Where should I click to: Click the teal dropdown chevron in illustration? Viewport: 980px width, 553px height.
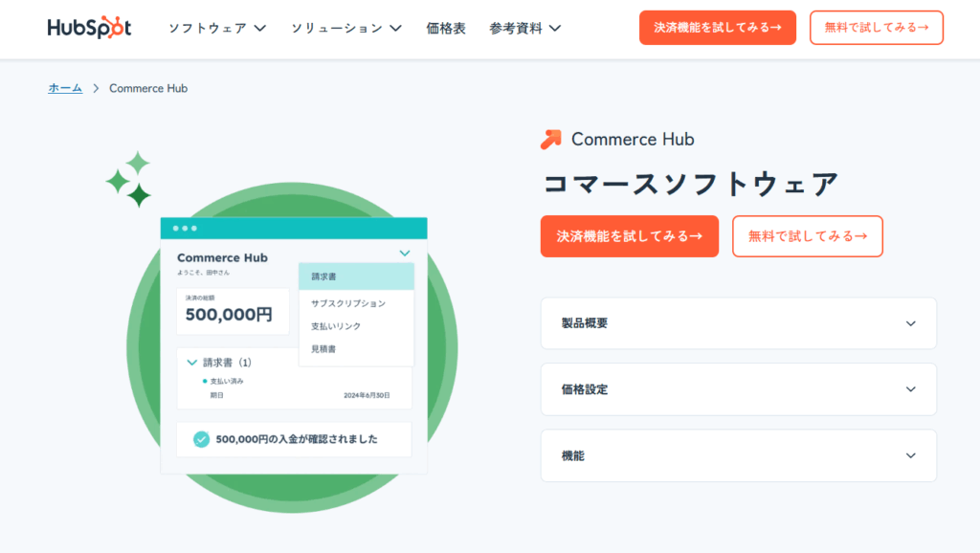pos(405,254)
